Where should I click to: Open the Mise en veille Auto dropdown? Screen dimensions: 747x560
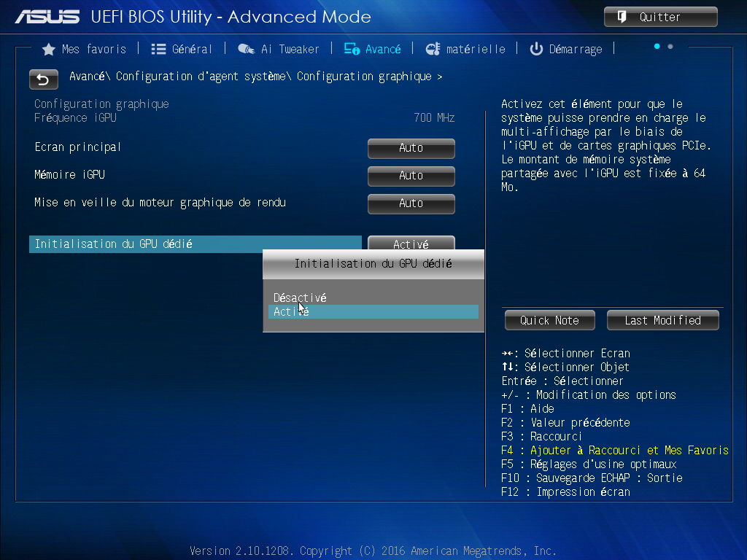click(411, 203)
